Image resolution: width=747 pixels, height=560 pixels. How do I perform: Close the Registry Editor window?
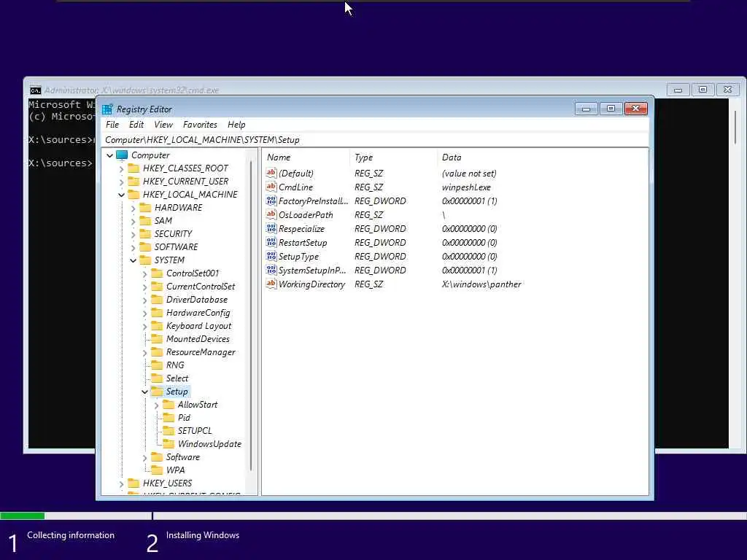pyautogui.click(x=636, y=109)
